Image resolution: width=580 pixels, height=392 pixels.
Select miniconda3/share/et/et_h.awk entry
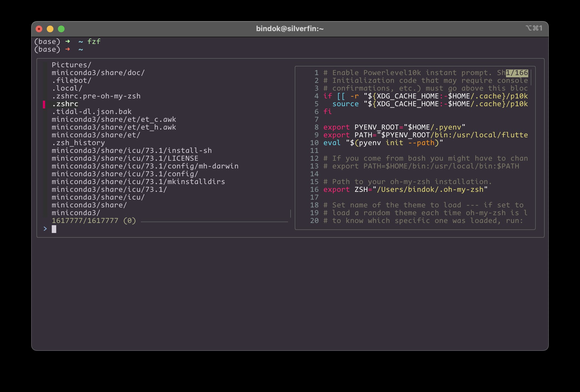(x=114, y=127)
